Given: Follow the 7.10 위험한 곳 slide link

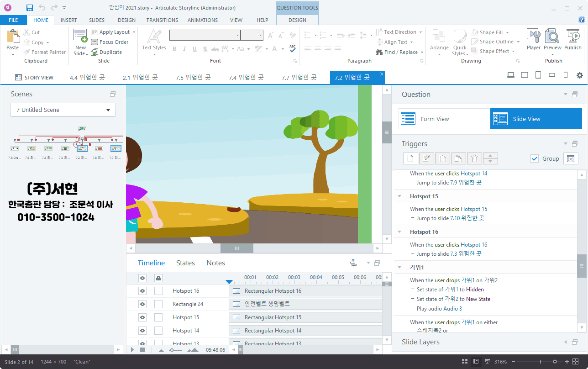Looking at the screenshot, I should [467, 218].
